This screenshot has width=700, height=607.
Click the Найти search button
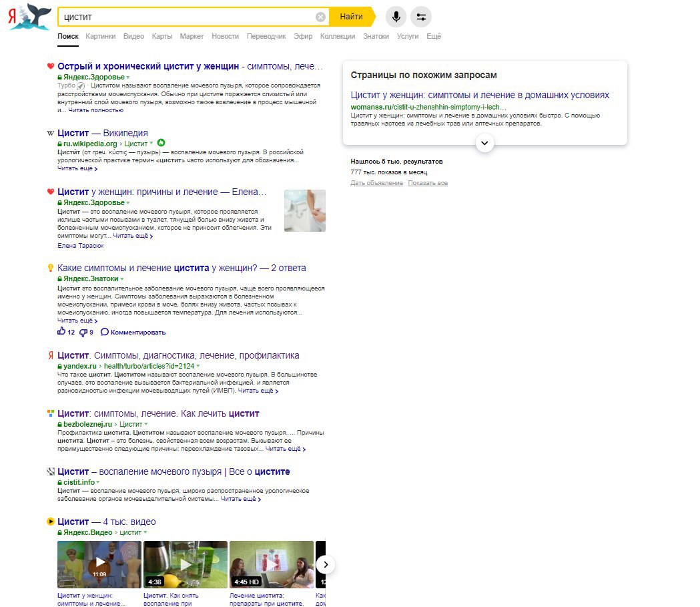click(352, 17)
